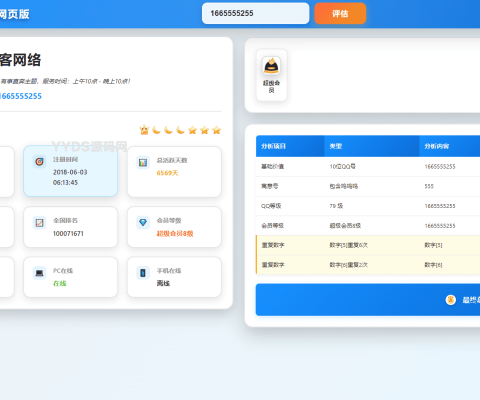Click the green 在线 PC status
Screen dimensions: 480x400
point(60,283)
